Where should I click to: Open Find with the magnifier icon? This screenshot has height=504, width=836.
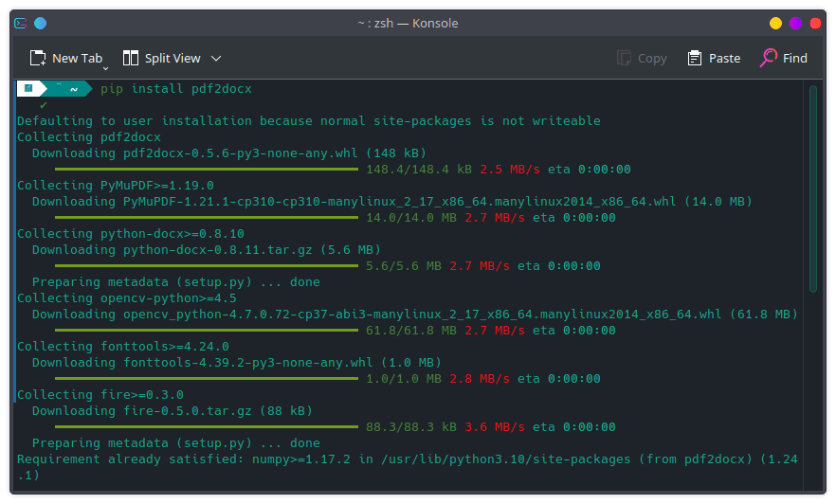pos(769,58)
